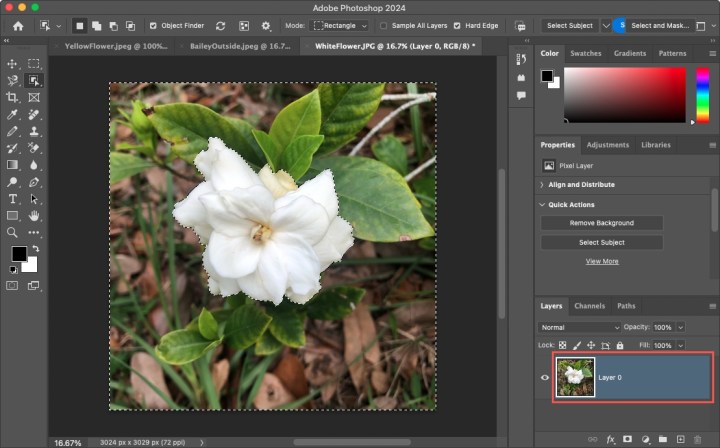Open the View More link
The height and width of the screenshot is (448, 720).
(x=601, y=261)
